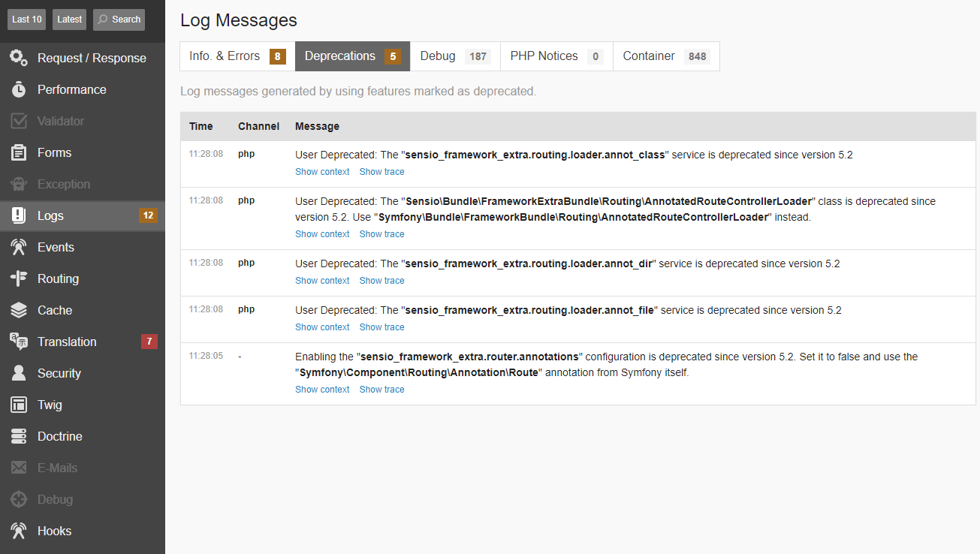This screenshot has width=980, height=554.
Task: Expand context for annot_class deprecation message
Action: [322, 172]
